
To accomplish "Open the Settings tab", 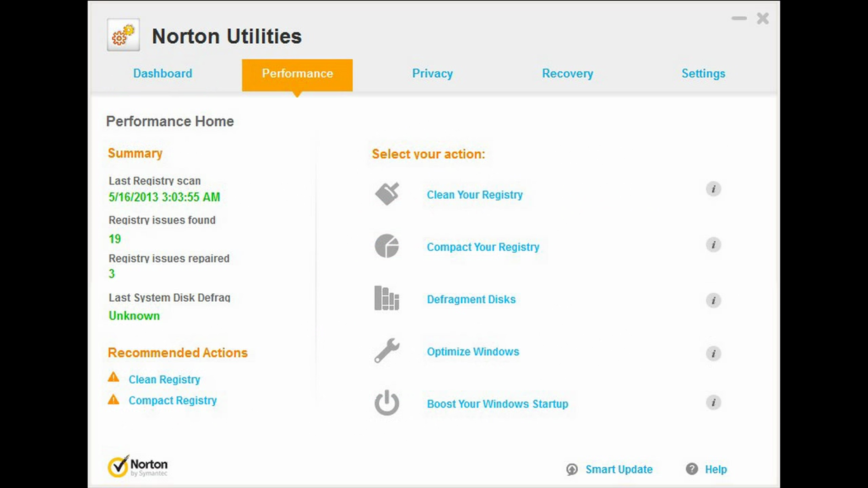I will coord(703,73).
